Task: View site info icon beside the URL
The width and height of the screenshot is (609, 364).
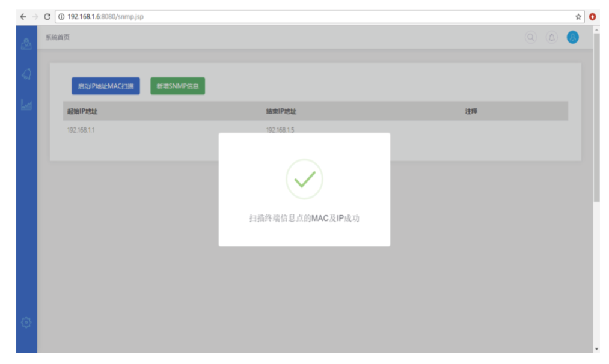Action: coord(61,17)
